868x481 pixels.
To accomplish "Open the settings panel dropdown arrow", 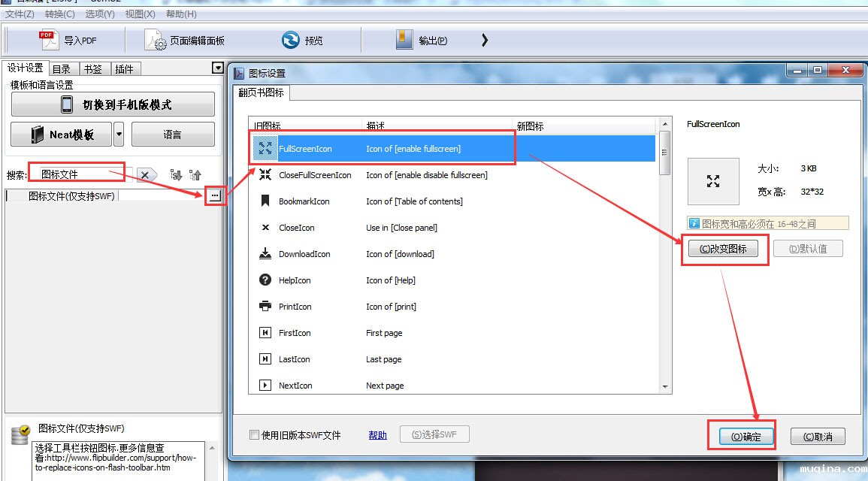I will (218, 68).
